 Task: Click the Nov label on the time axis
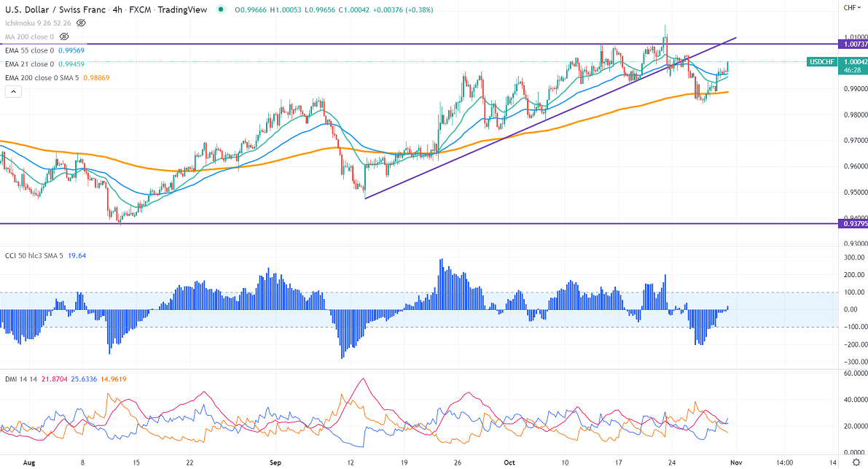[735, 462]
